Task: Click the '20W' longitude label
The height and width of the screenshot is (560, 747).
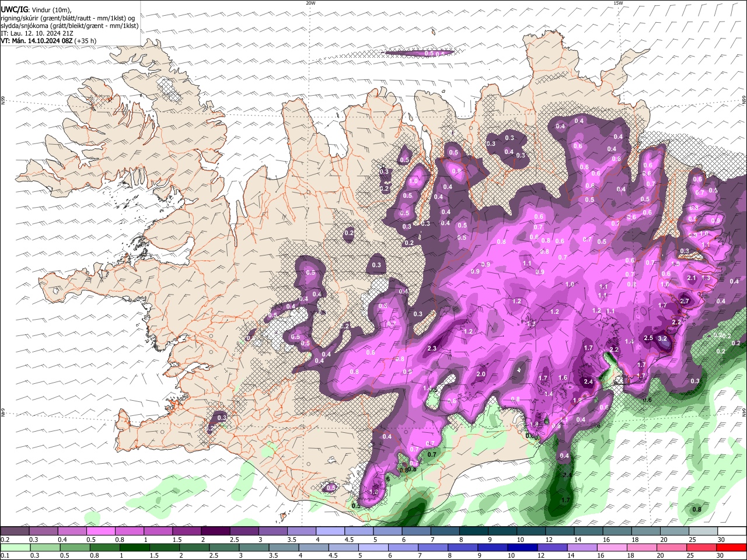Action: click(310, 3)
